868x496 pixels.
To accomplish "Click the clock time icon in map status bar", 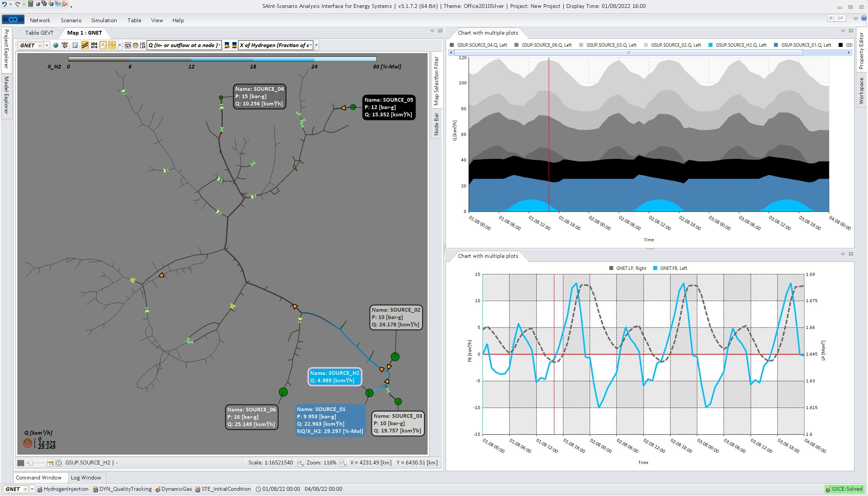I will click(59, 463).
